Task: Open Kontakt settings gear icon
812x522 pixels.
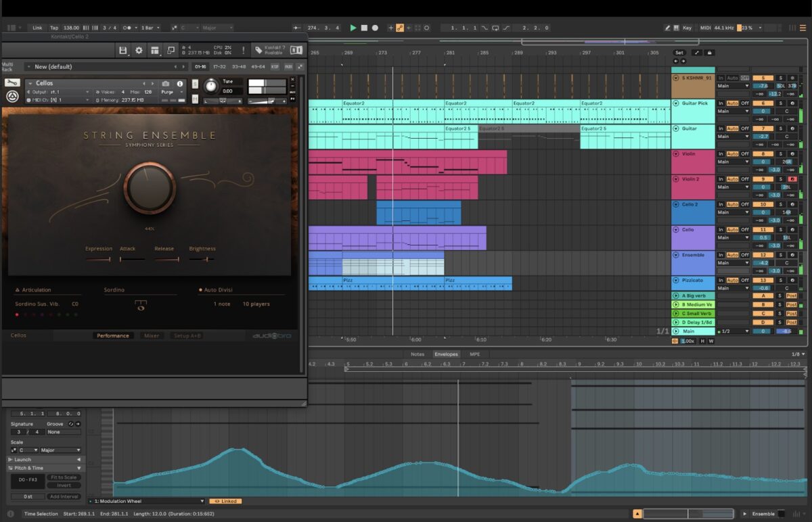Action: 139,50
